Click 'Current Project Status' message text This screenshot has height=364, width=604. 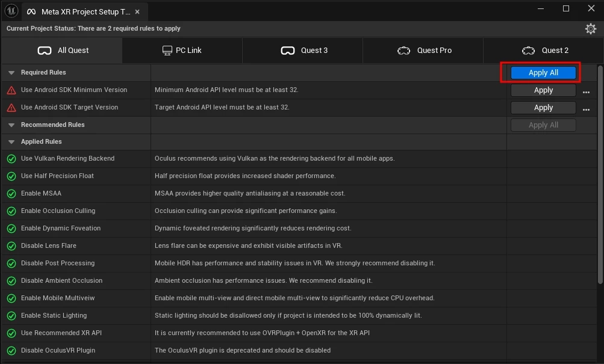point(93,28)
